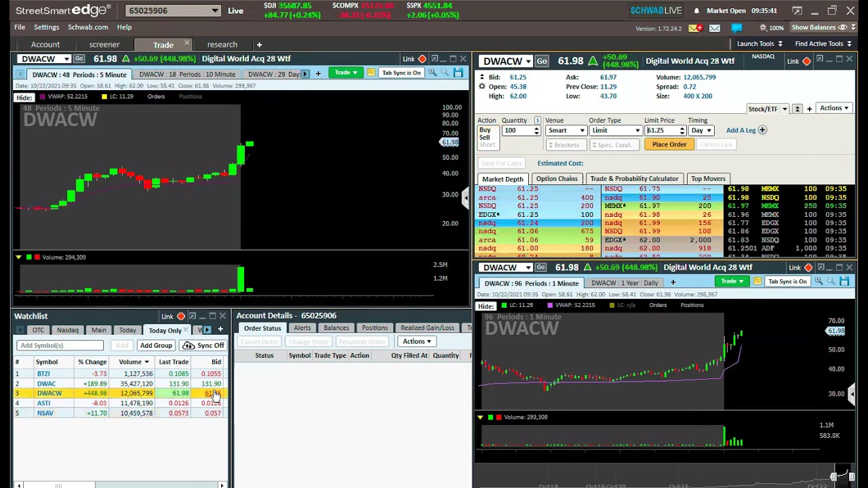The width and height of the screenshot is (868, 488).
Task: Open the Help menu
Action: (124, 27)
